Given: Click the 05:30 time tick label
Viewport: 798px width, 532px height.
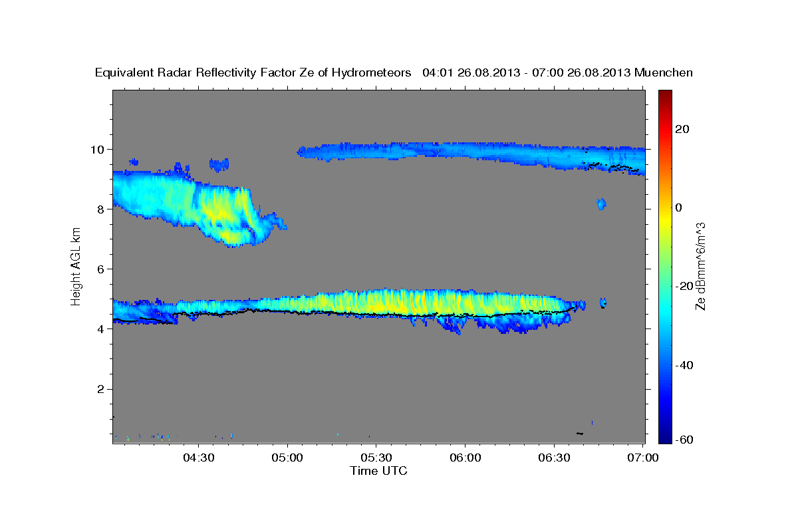Looking at the screenshot, I should coord(376,458).
